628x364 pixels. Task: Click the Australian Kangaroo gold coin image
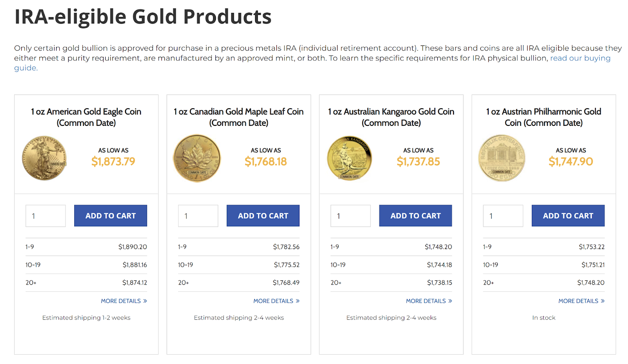click(349, 158)
